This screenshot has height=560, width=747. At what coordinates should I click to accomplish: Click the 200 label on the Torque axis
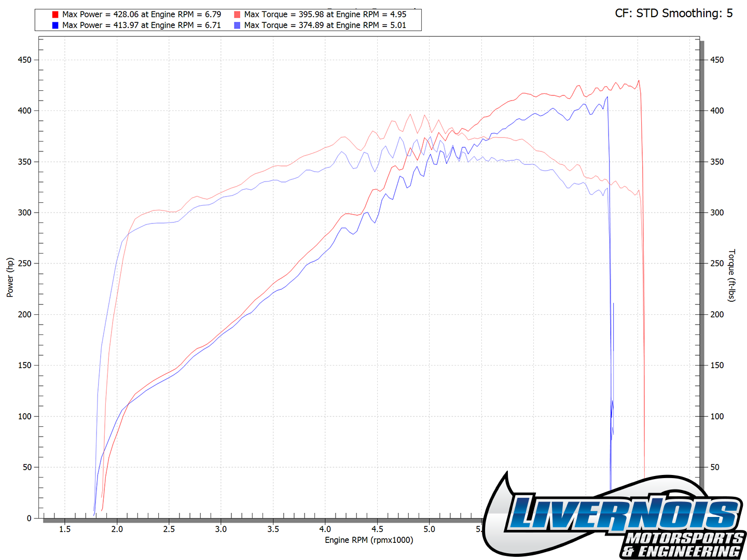pyautogui.click(x=717, y=314)
